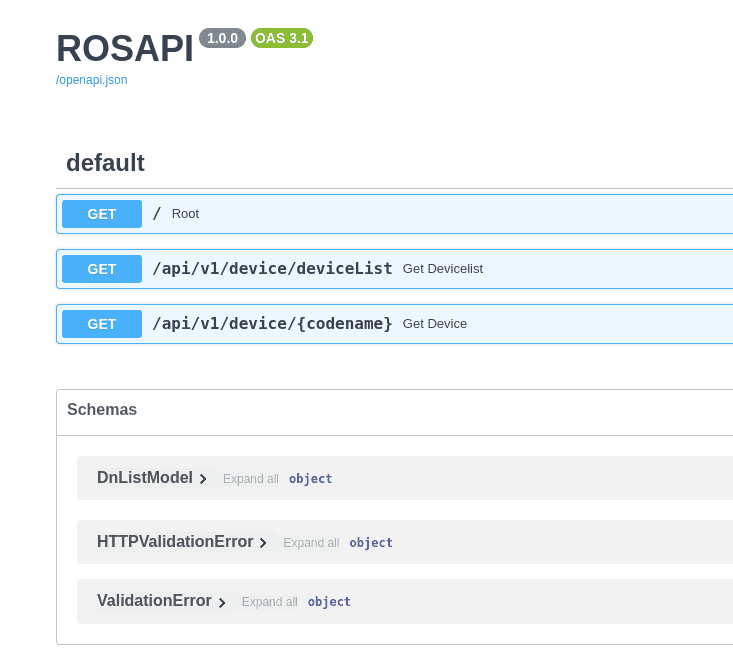Select the HTTPValidationError schema name
The width and height of the screenshot is (733, 668).
pos(175,542)
